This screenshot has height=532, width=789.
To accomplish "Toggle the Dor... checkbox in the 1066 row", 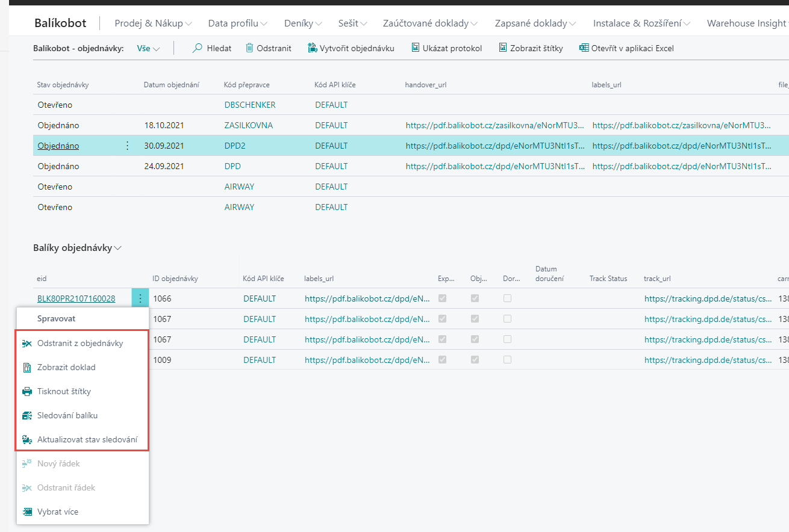I will [x=507, y=298].
